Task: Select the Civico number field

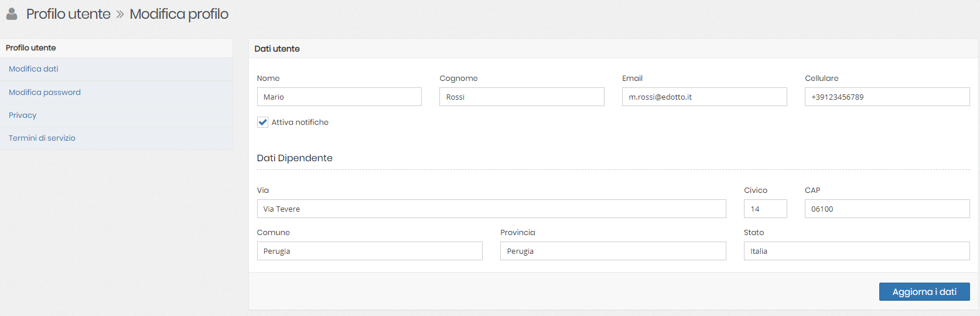Action: click(x=765, y=209)
